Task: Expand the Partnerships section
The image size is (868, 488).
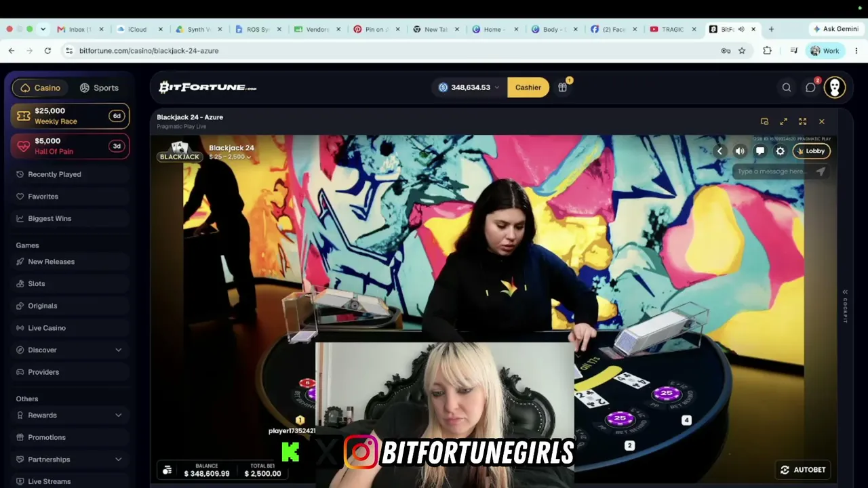Action: coord(70,459)
